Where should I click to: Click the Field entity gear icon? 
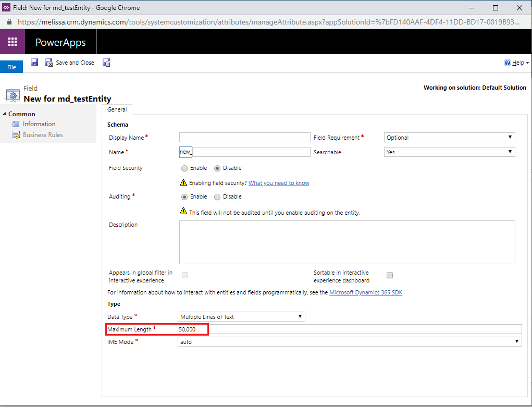point(13,96)
